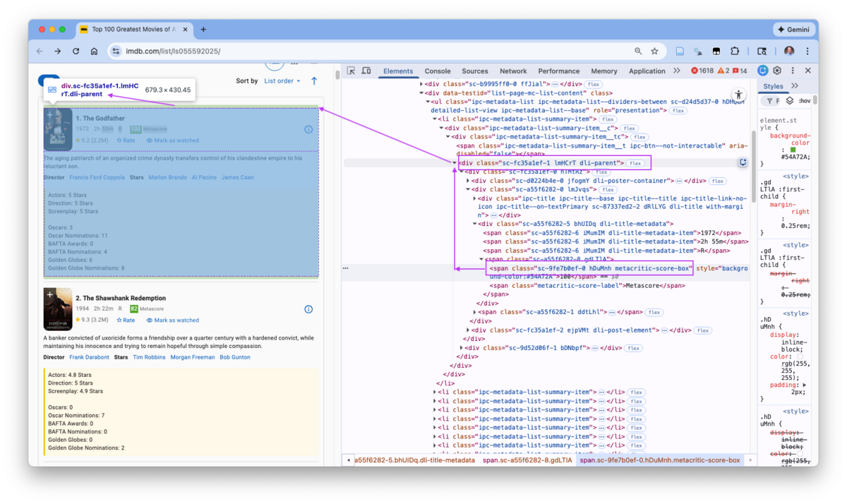The image size is (847, 504).
Task: Toggle the flex badge on the dli-parent div
Action: [636, 162]
